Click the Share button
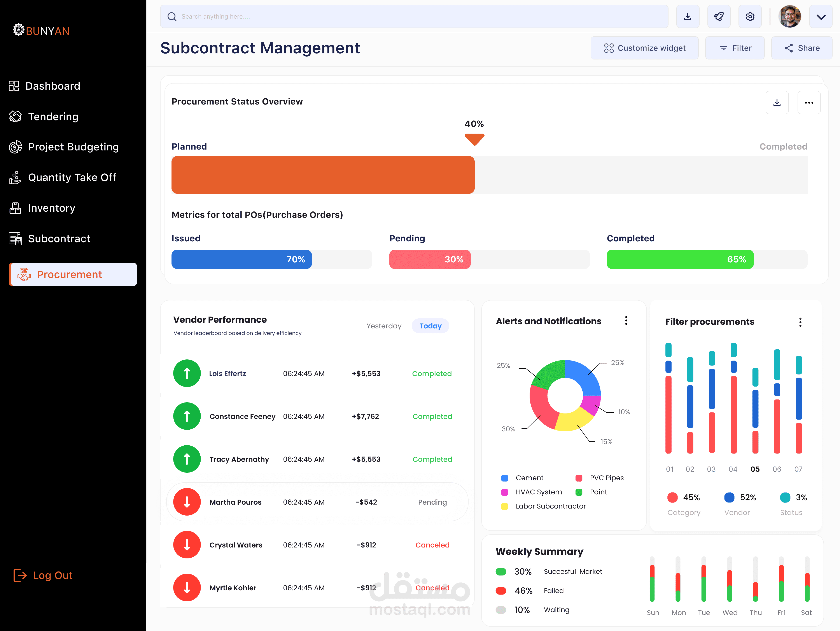This screenshot has width=840, height=631. [802, 48]
